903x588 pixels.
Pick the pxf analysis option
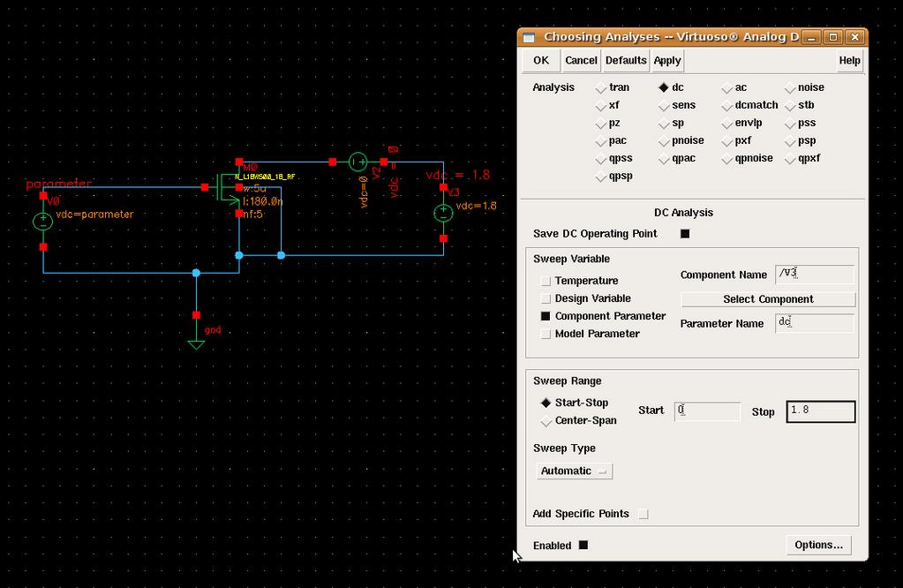(x=726, y=141)
